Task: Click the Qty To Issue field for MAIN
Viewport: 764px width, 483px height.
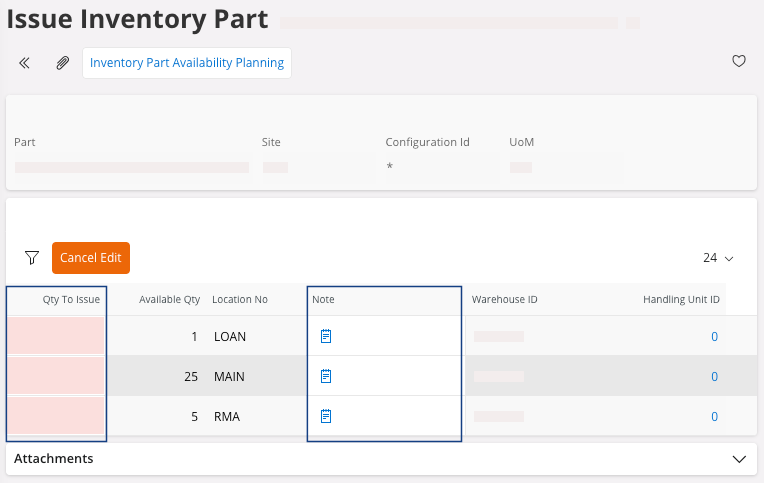Action: pyautogui.click(x=56, y=377)
